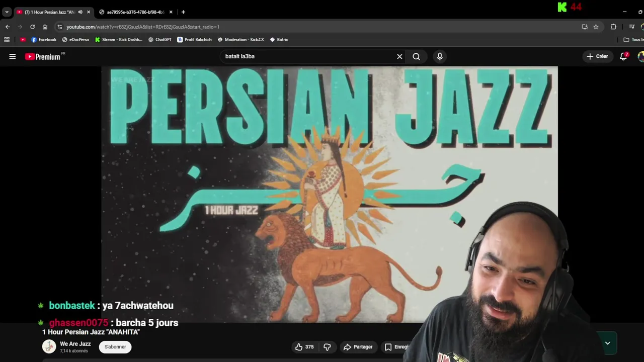The height and width of the screenshot is (362, 644).
Task: Like the video with thumbs up
Action: (x=304, y=347)
